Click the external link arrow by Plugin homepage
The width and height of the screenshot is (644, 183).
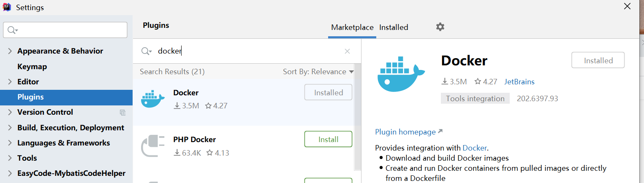(x=440, y=132)
